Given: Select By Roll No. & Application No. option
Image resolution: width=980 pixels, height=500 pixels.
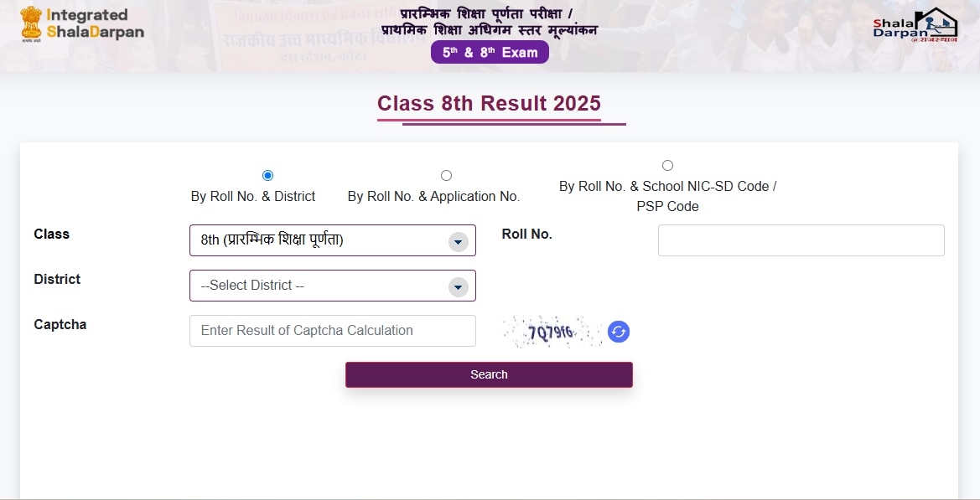Looking at the screenshot, I should pos(446,175).
